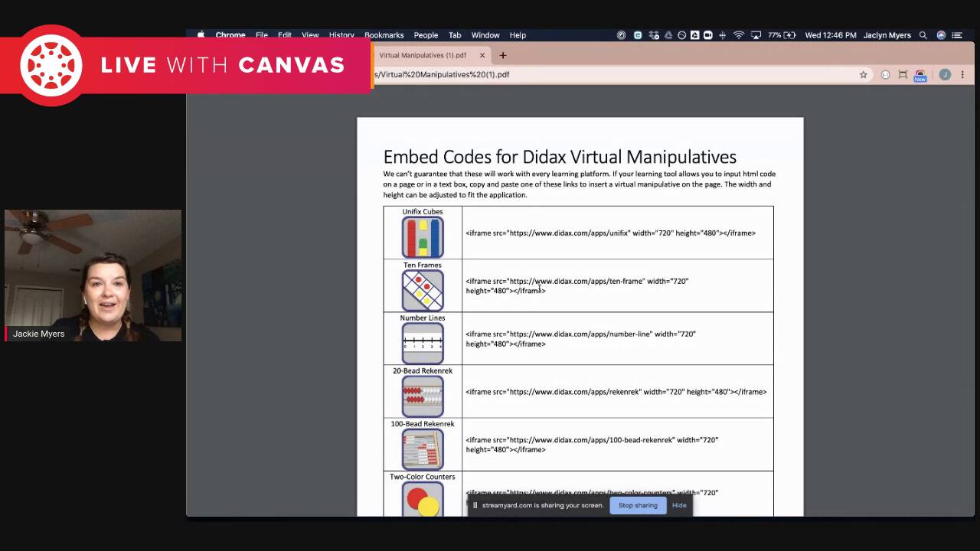Image resolution: width=980 pixels, height=551 pixels.
Task: Open the File menu
Action: pos(262,35)
